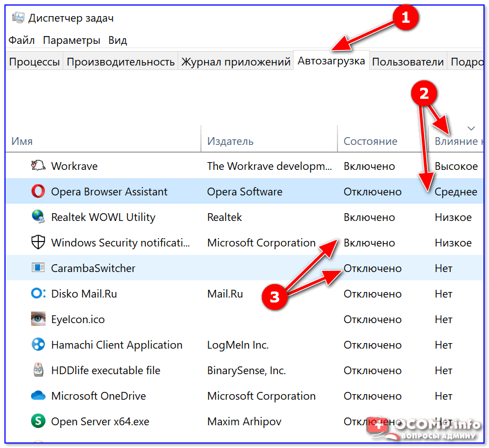Click the 'Среднее' impact value for Opera
Image resolution: width=489 pixels, height=448 pixels.
coord(456,192)
